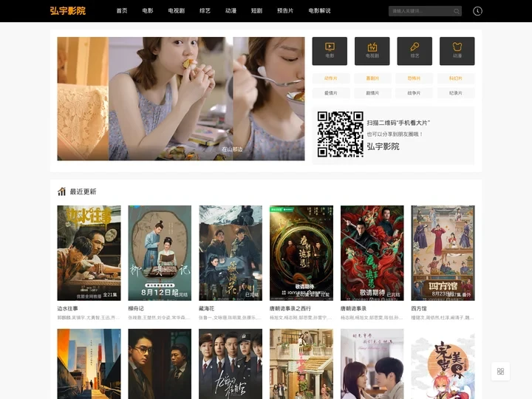Focus the keyword search input field
The width and height of the screenshot is (532, 399).
[x=420, y=11]
